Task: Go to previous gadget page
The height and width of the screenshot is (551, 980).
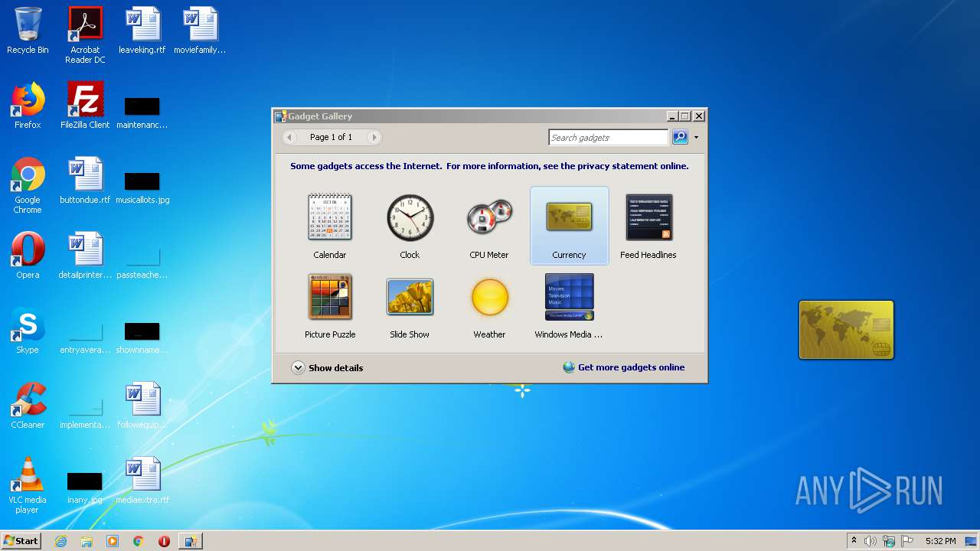Action: pyautogui.click(x=289, y=138)
